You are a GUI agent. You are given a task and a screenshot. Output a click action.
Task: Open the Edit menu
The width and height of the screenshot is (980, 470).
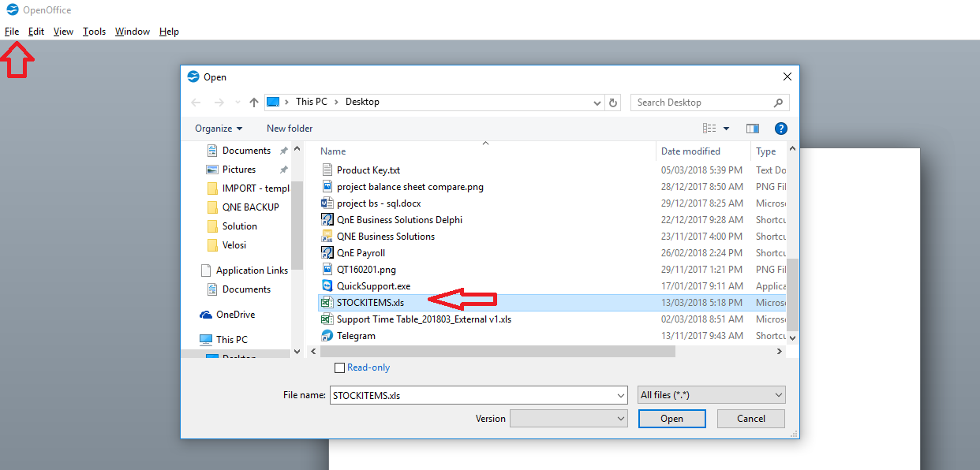click(x=36, y=32)
